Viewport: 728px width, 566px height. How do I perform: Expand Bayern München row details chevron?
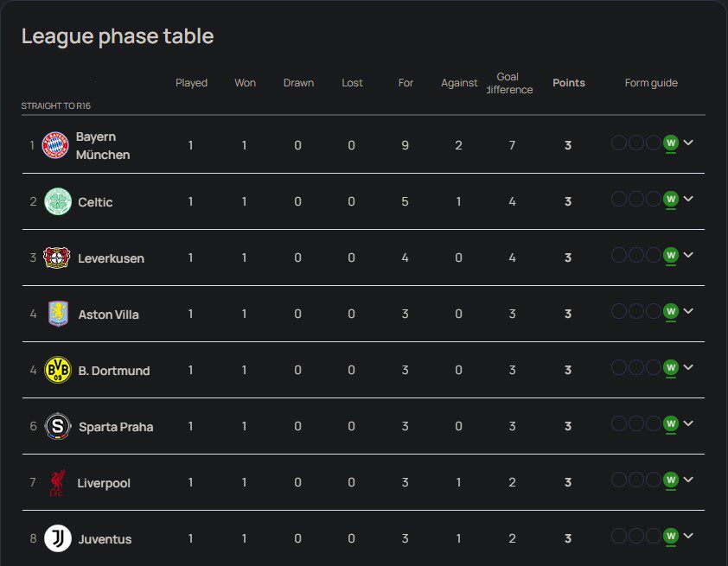(x=688, y=143)
